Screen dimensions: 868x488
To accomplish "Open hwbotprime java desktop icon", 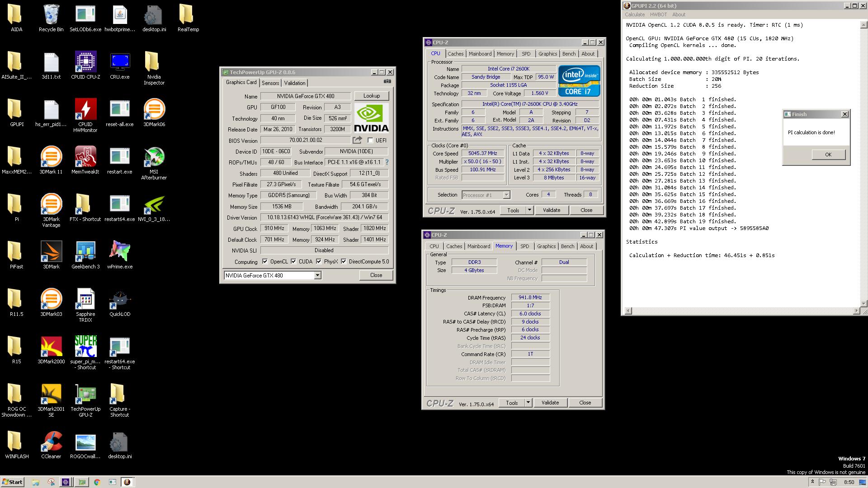I will tap(120, 18).
